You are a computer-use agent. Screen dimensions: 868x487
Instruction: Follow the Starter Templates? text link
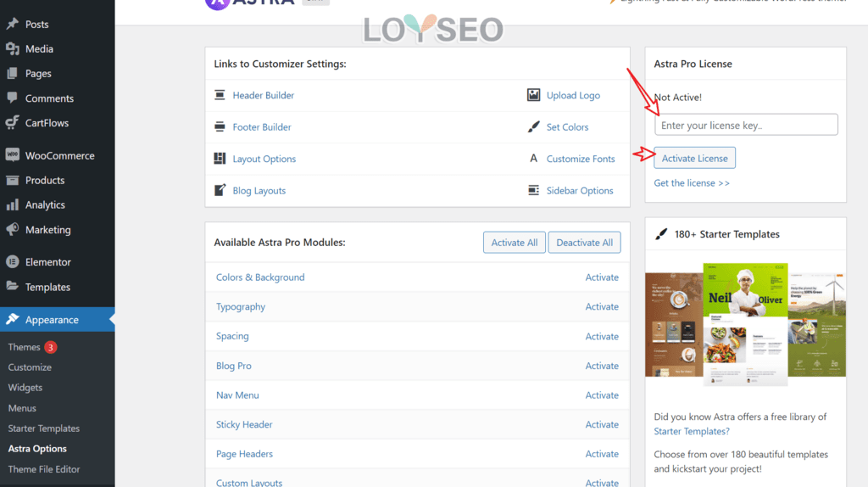coord(692,431)
